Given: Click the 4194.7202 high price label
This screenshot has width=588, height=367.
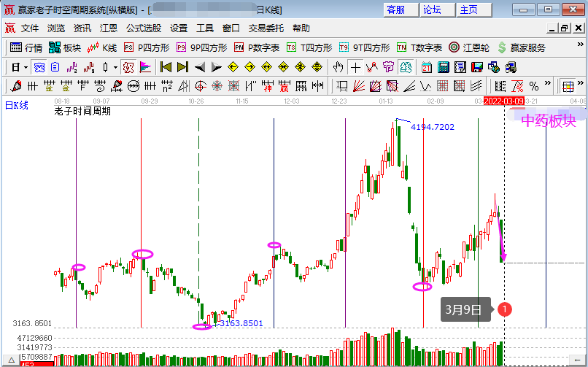Looking at the screenshot, I should coord(433,127).
